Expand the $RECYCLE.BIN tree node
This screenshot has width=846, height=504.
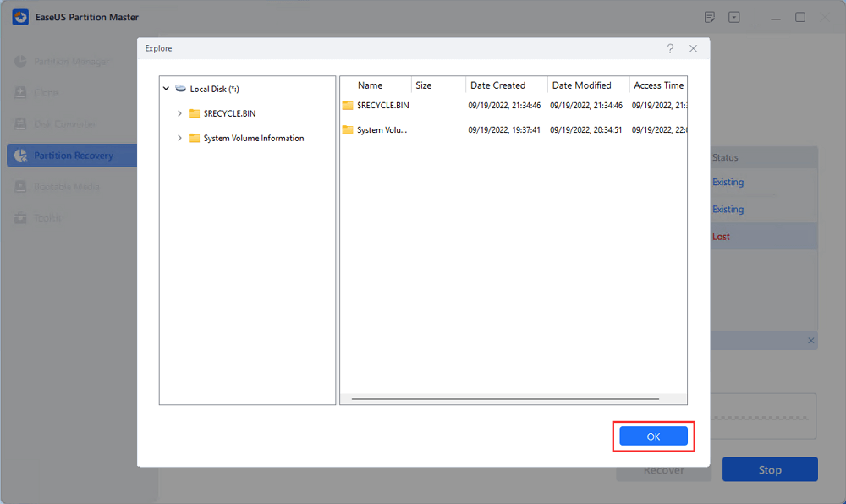click(179, 113)
